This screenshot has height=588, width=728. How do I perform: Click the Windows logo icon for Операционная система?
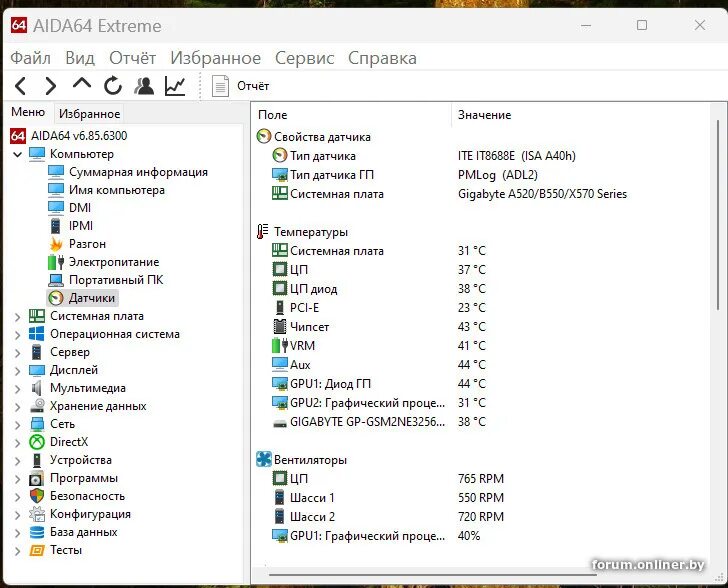coord(37,334)
